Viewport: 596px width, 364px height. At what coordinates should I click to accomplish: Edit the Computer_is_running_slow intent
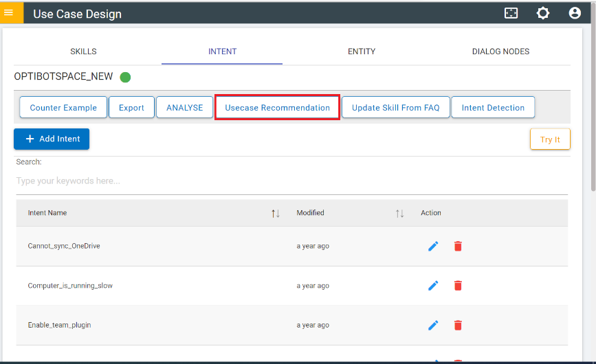(x=433, y=286)
